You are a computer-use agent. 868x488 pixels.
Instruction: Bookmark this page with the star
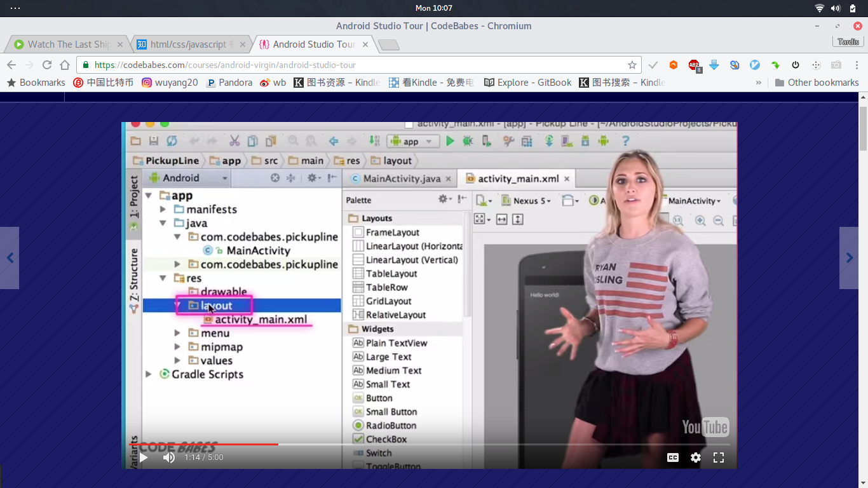[632, 65]
